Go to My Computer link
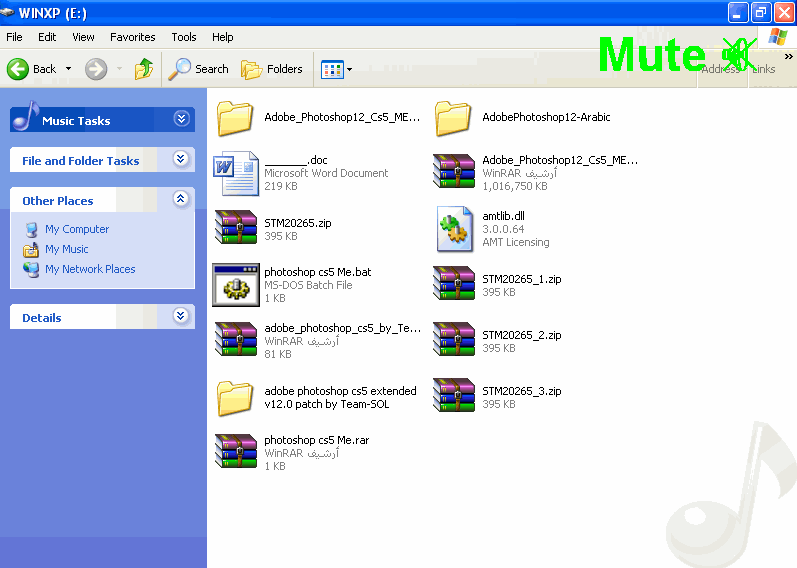This screenshot has width=797, height=568. point(76,229)
